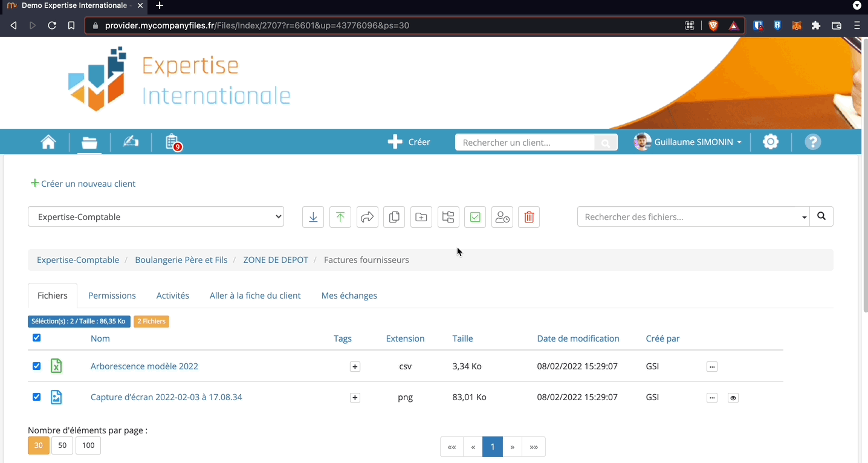Open the clipboard tasks icon with badge 9
The height and width of the screenshot is (463, 868).
click(x=172, y=142)
